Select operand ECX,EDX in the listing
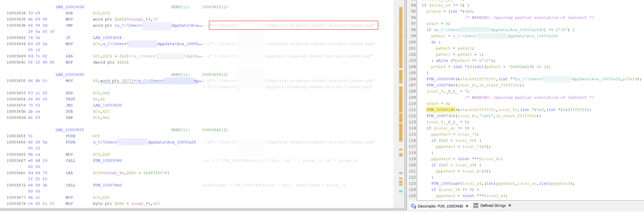Image resolution: width=644 pixels, height=212 pixels. [x=101, y=154]
